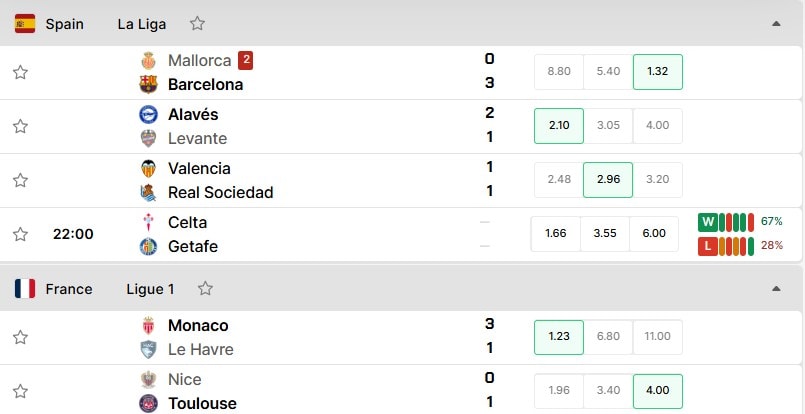
Task: Click the Alavés team logo
Action: tap(148, 114)
